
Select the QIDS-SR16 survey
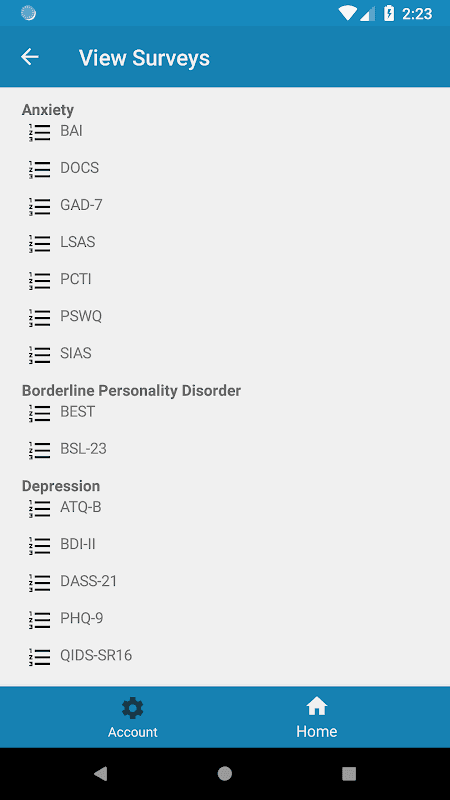pos(96,655)
